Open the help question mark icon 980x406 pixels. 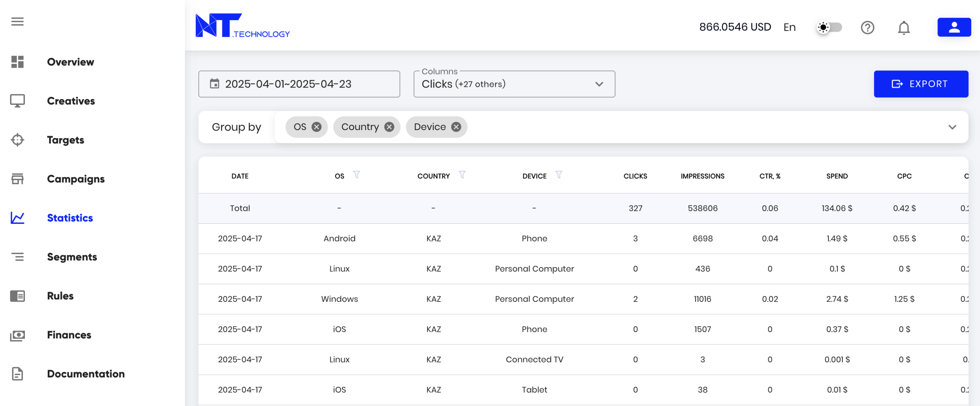coord(867,28)
